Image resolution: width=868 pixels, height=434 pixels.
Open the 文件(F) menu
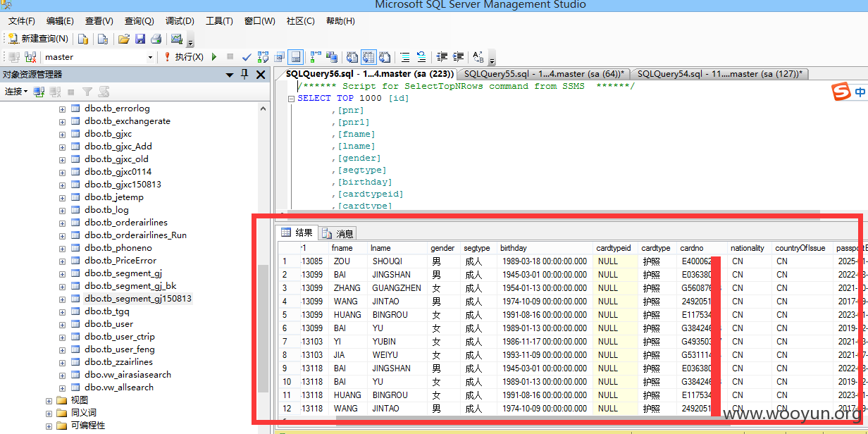[x=22, y=21]
